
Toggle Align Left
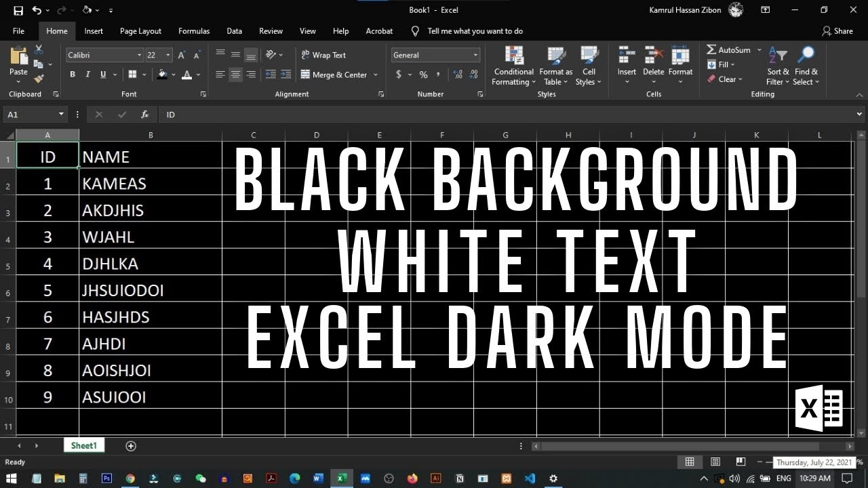(220, 75)
